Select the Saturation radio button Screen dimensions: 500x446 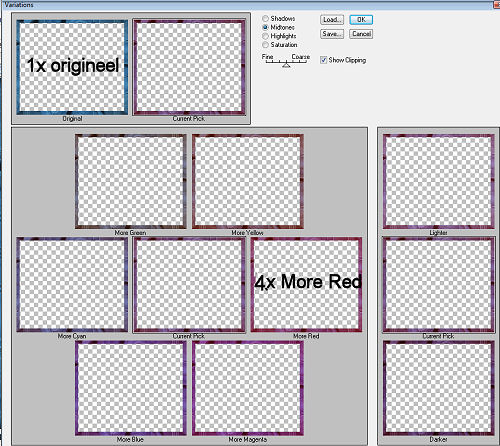[266, 45]
